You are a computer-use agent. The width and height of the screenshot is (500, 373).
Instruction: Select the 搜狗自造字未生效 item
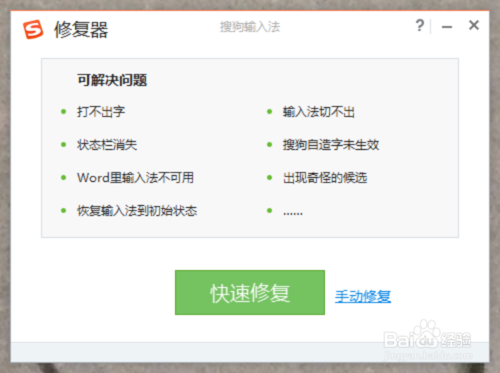tap(331, 145)
